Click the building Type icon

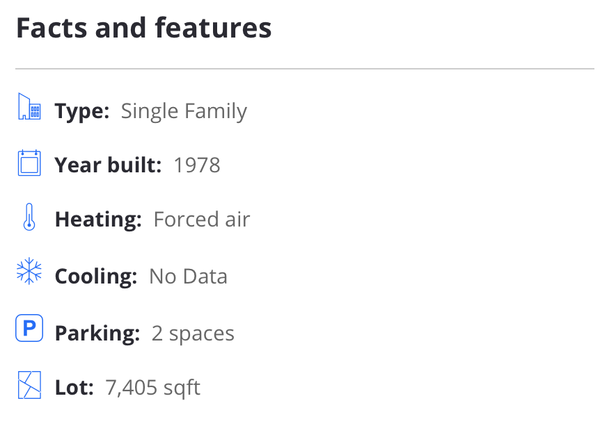click(x=29, y=106)
